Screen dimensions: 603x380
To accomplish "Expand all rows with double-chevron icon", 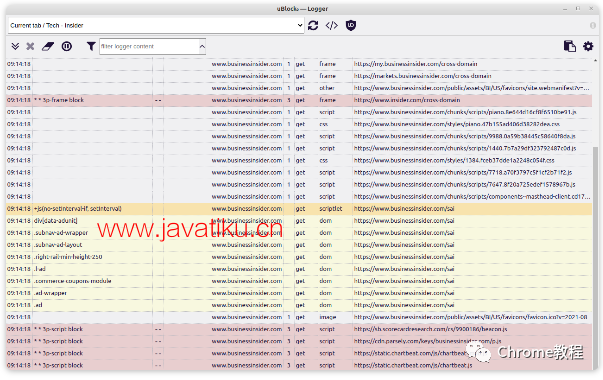I will point(15,47).
